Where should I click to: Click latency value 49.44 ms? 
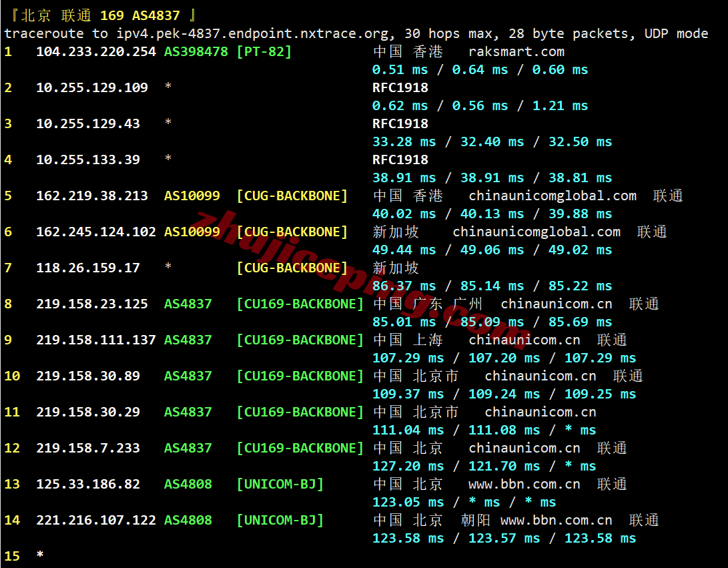click(404, 250)
